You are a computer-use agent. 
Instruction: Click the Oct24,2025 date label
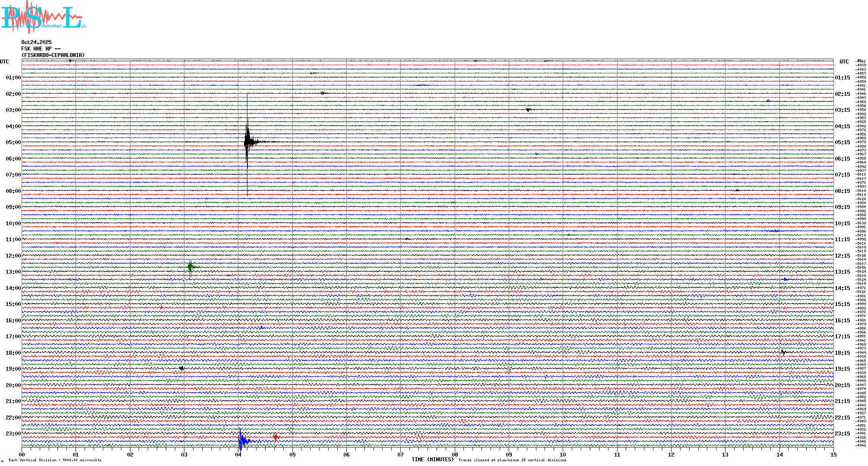tap(36, 42)
